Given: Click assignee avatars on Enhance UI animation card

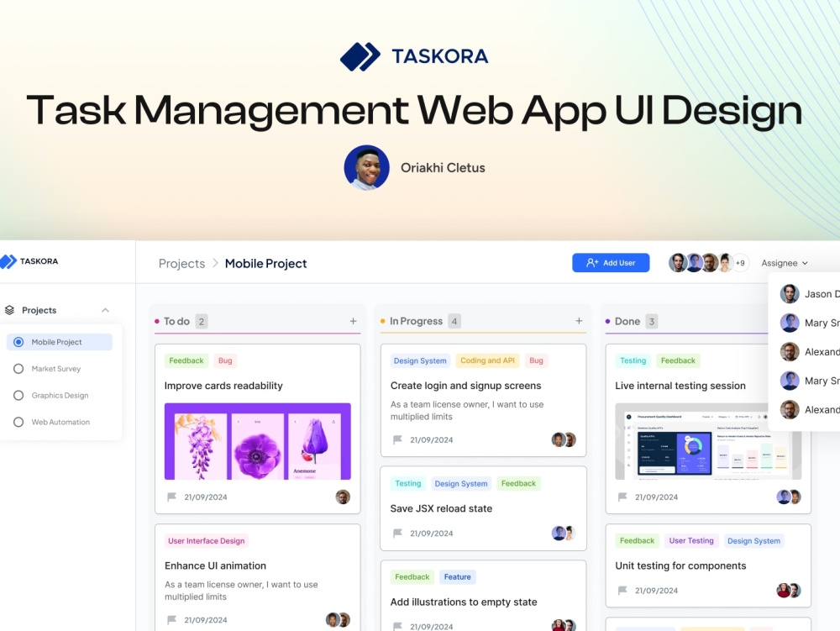Looking at the screenshot, I should point(338,620).
